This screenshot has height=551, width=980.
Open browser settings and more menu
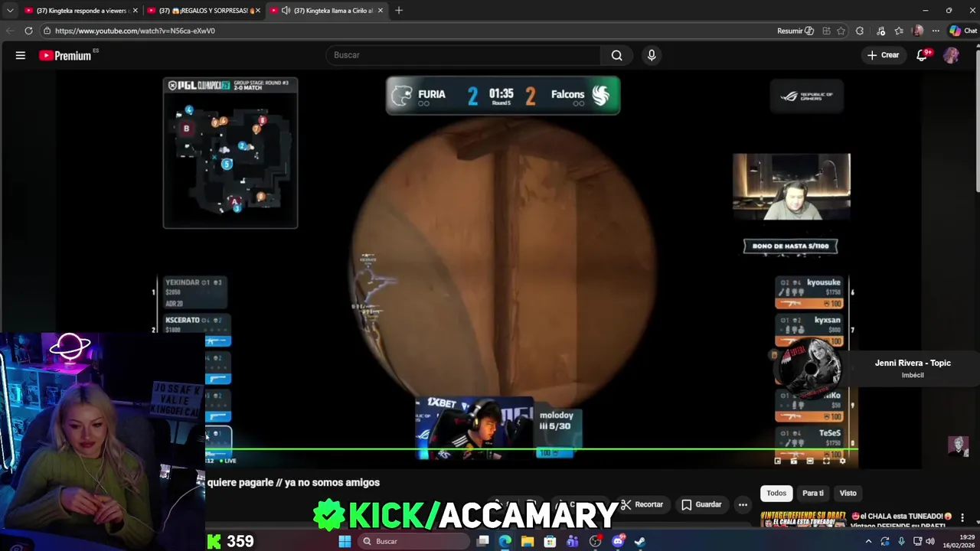pos(936,31)
